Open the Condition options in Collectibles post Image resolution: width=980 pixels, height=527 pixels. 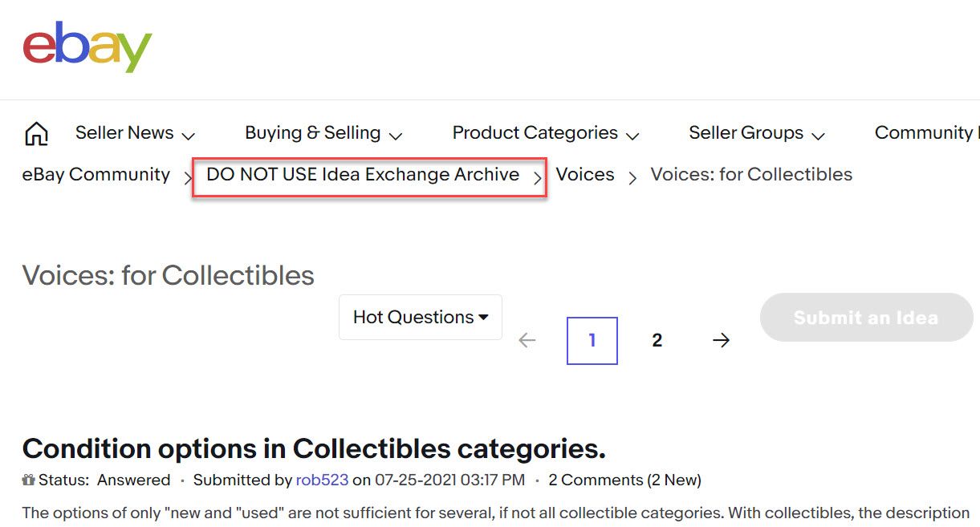314,448
